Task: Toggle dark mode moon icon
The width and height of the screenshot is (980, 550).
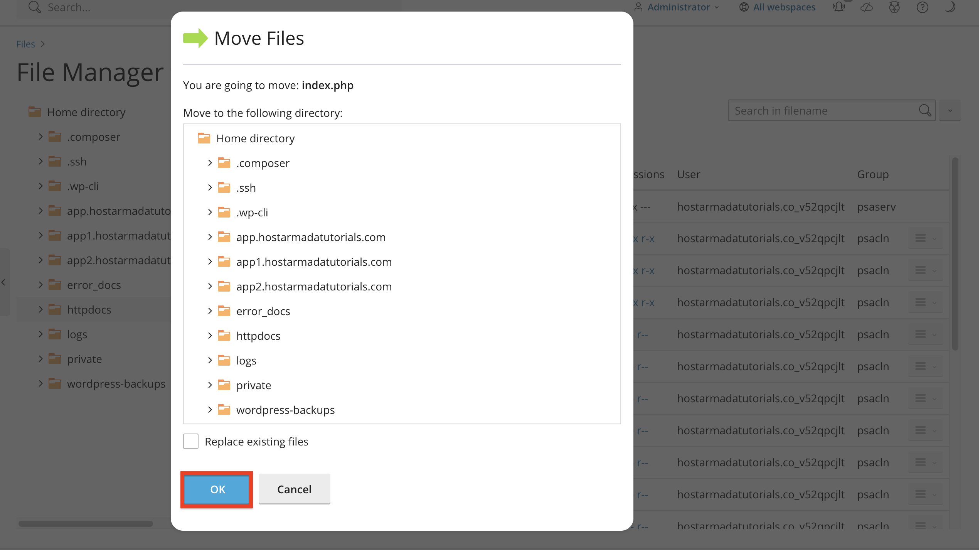Action: coord(950,7)
